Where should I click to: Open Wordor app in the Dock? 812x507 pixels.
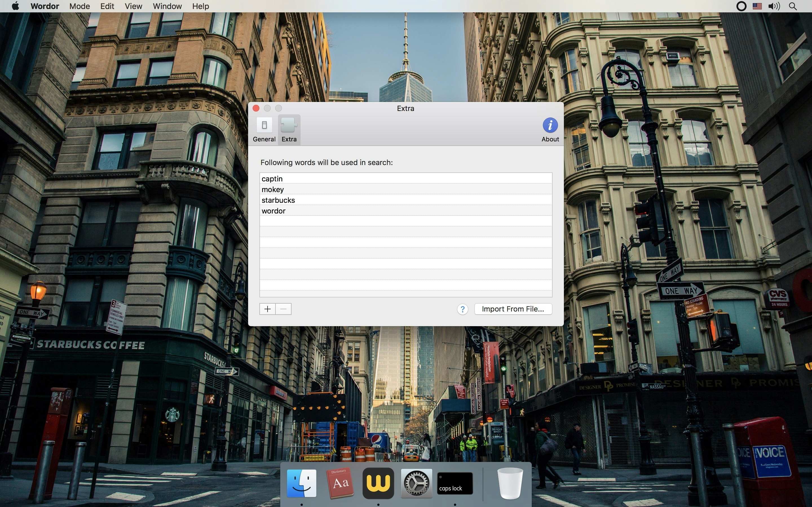(x=378, y=483)
